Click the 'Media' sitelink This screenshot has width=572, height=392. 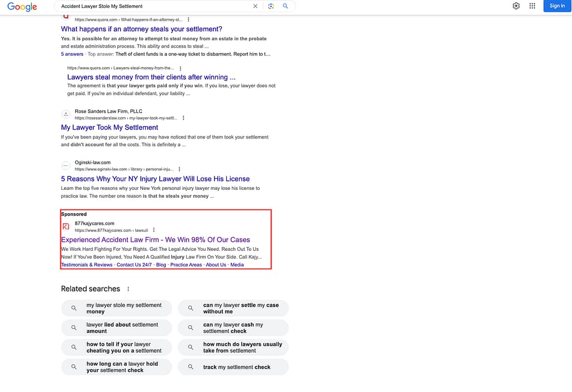(237, 265)
